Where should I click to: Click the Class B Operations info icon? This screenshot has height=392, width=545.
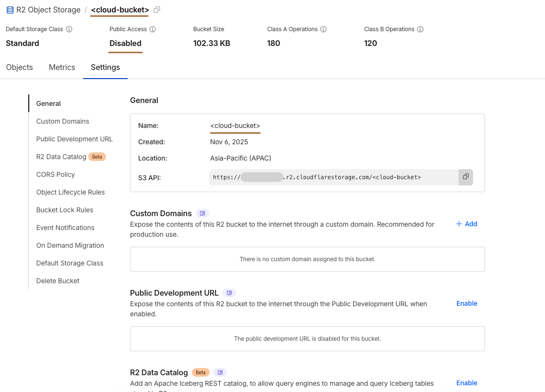click(420, 29)
